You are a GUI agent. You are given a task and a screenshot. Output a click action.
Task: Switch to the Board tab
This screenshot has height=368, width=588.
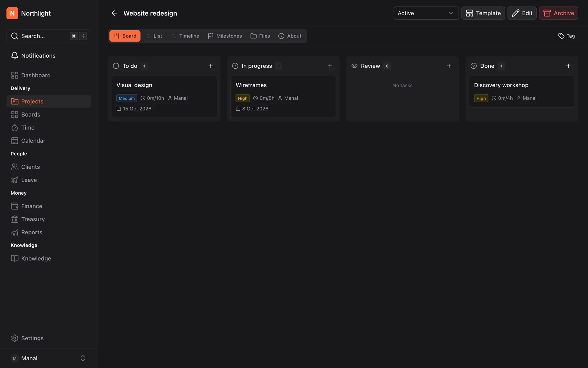pyautogui.click(x=125, y=36)
